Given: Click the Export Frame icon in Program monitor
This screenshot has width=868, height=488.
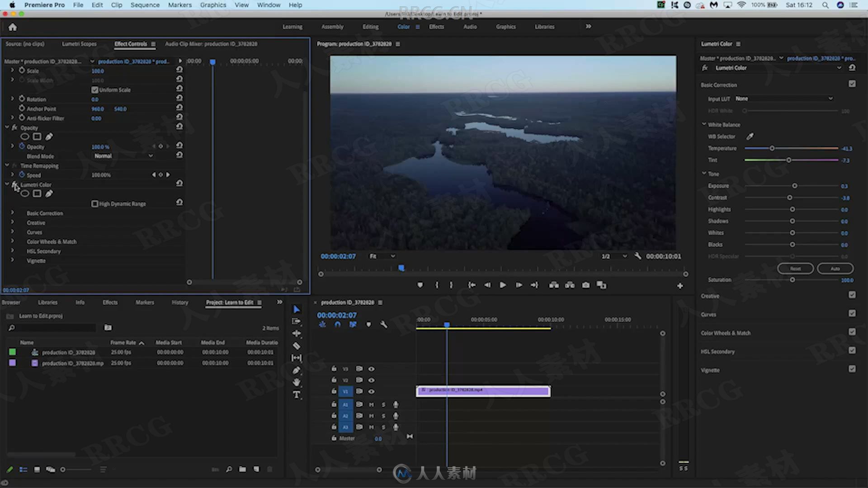Looking at the screenshot, I should pyautogui.click(x=585, y=285).
